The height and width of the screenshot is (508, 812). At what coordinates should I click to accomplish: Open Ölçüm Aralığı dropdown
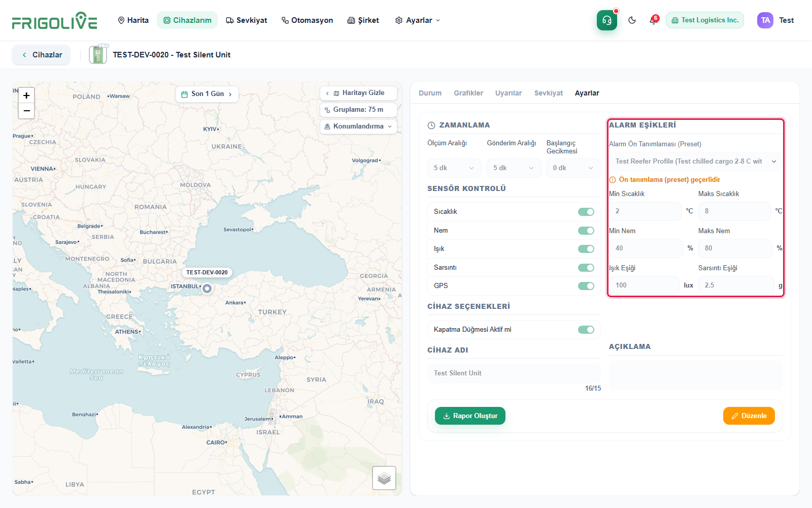(x=454, y=168)
